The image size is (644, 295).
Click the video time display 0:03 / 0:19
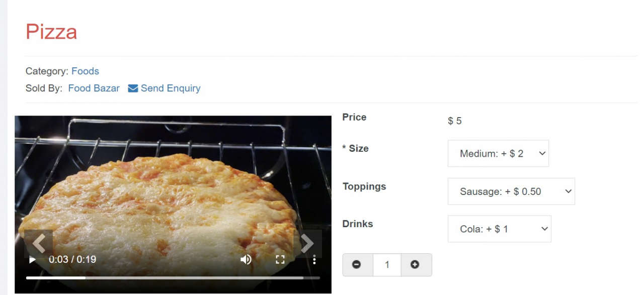coord(72,259)
